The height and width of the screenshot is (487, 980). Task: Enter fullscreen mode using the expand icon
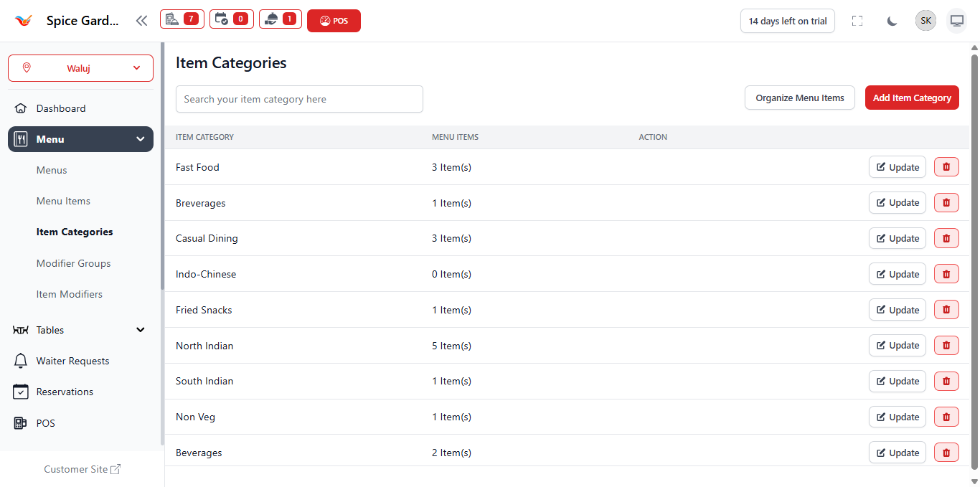click(857, 21)
